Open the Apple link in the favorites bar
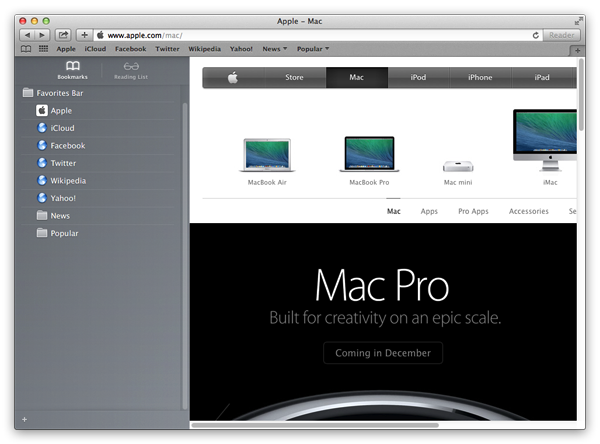600x444 pixels. coord(66,49)
